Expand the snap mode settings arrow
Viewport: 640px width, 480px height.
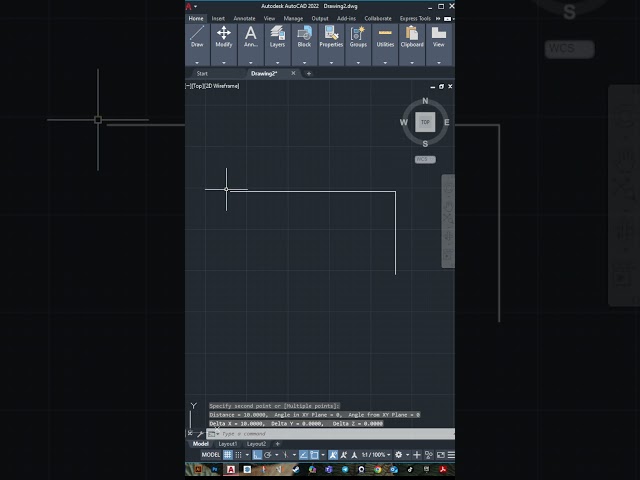[247, 455]
